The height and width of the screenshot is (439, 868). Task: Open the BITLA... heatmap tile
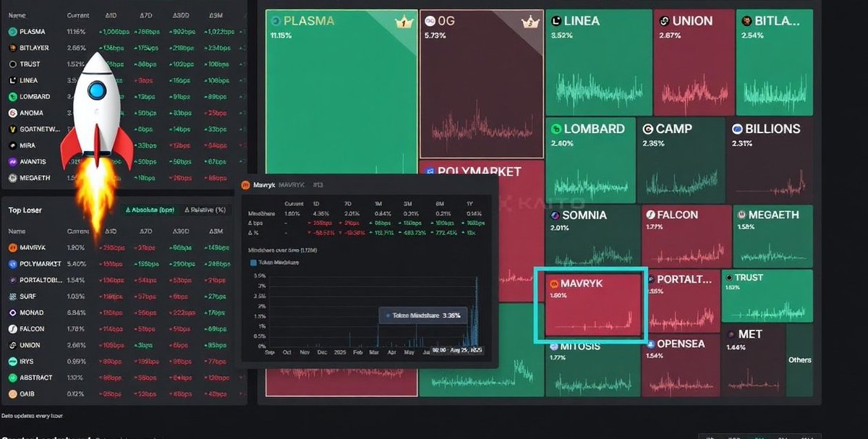click(x=774, y=62)
